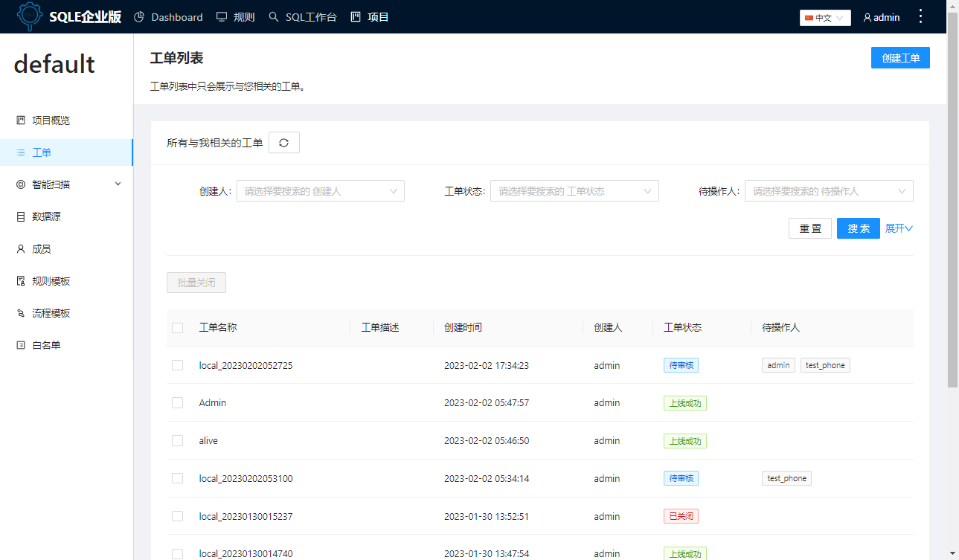The width and height of the screenshot is (959, 560).
Task: Check the box for local_20230130015237
Action: coord(177,516)
